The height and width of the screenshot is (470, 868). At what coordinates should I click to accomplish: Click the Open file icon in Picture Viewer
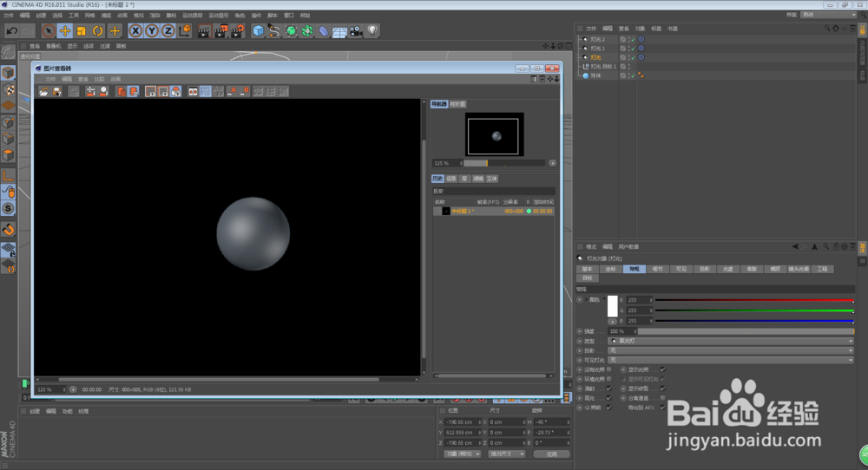43,91
